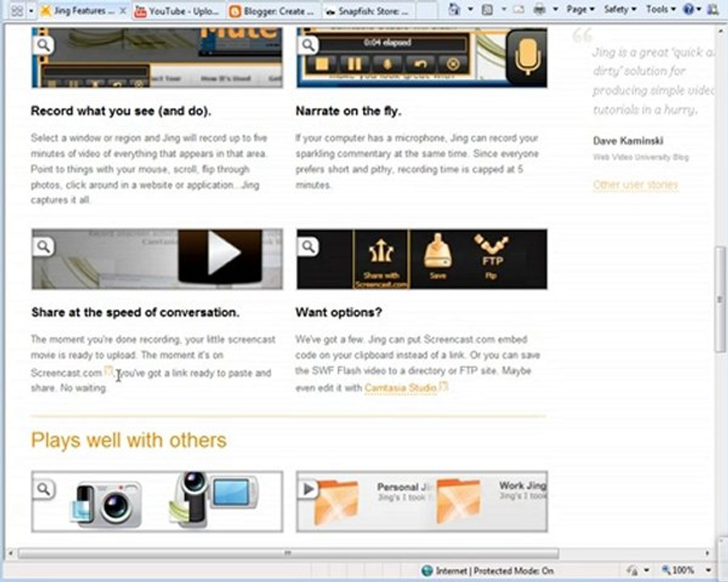Image resolution: width=728 pixels, height=582 pixels.
Task: Close the Jing Features tab
Action: click(x=123, y=11)
